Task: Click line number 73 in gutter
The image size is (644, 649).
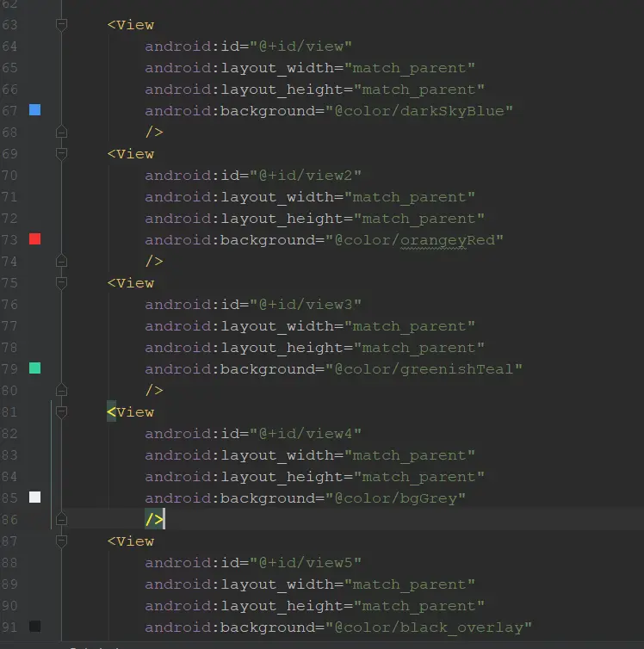Action: [x=9, y=240]
